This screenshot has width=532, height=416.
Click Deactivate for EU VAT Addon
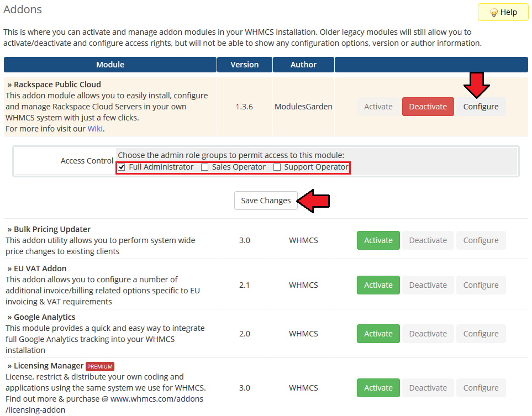click(x=428, y=285)
